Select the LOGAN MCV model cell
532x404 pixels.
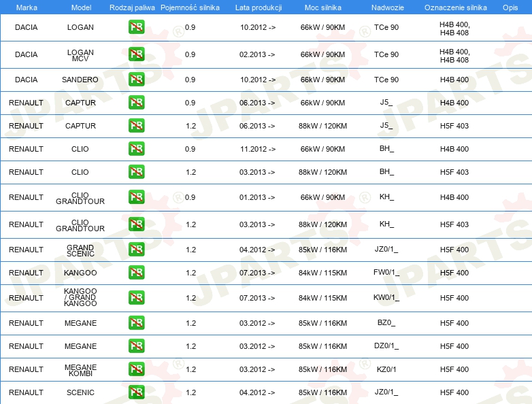click(x=80, y=55)
